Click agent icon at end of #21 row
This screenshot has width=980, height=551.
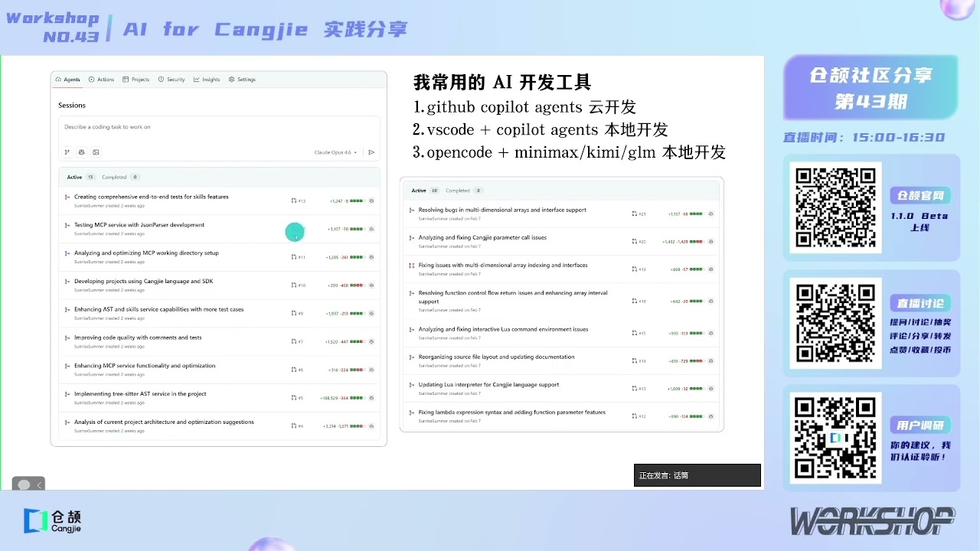click(x=711, y=214)
